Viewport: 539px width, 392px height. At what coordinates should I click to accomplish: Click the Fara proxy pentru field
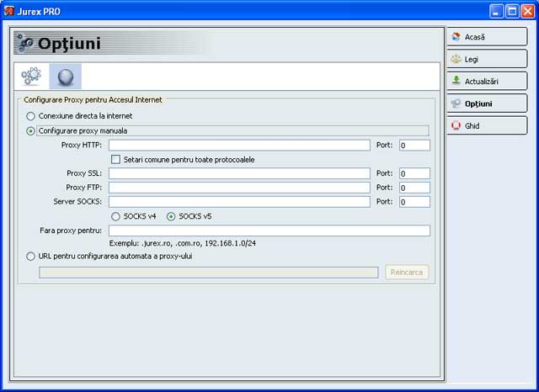coord(269,230)
